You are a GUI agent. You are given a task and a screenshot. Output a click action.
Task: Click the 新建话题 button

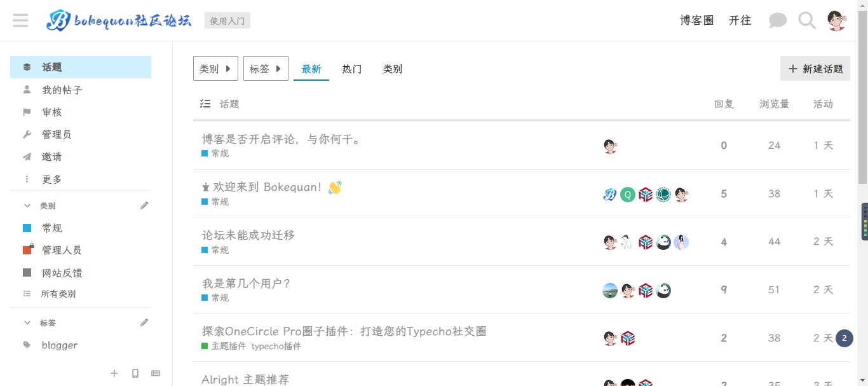click(x=815, y=69)
